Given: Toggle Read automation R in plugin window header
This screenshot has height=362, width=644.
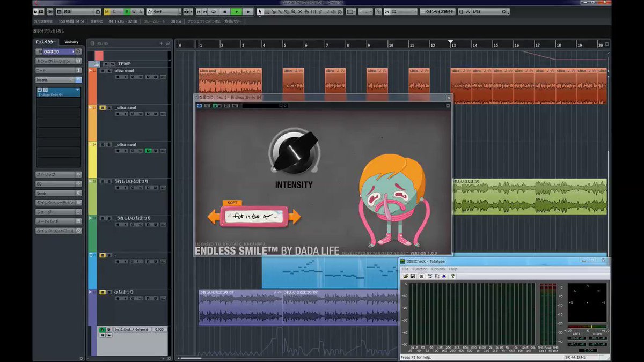Looking at the screenshot, I should [x=214, y=106].
